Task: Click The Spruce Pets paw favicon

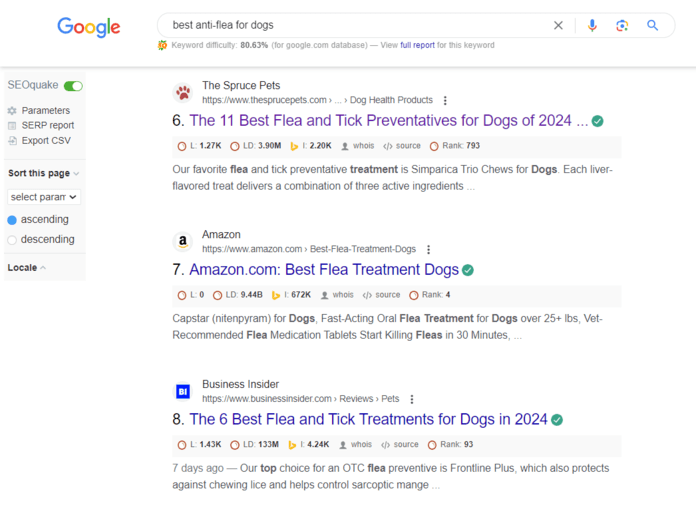Action: [x=183, y=93]
